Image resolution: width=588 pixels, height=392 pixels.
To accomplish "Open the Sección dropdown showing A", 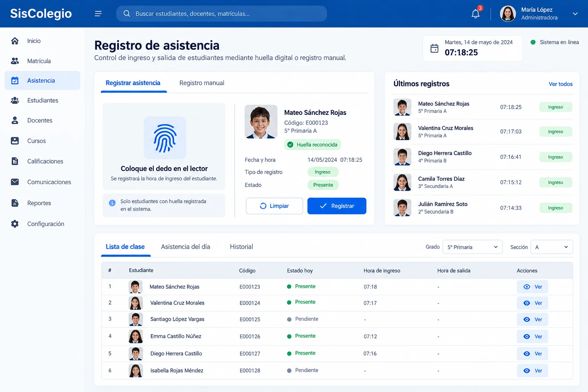I will (x=552, y=247).
